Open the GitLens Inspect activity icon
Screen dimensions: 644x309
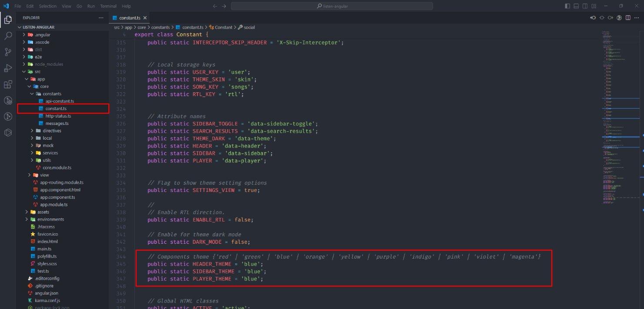[x=8, y=101]
